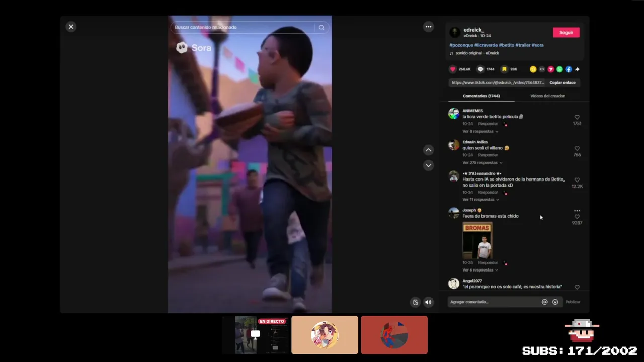Click Copiar enlace button
Viewport: 644px width, 362px height.
562,83
